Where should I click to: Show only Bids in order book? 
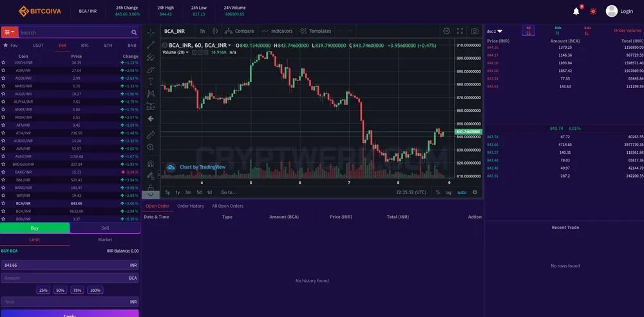pyautogui.click(x=558, y=31)
